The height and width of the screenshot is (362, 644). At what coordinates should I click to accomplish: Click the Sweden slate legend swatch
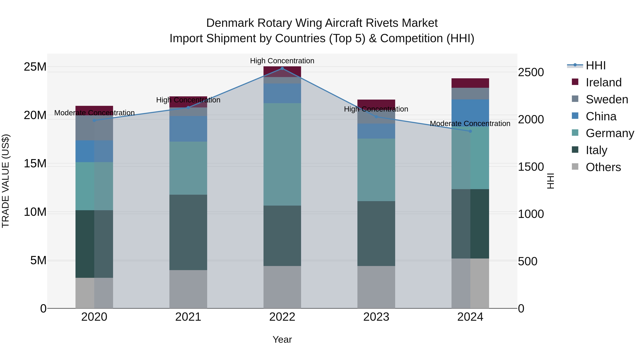tap(575, 99)
